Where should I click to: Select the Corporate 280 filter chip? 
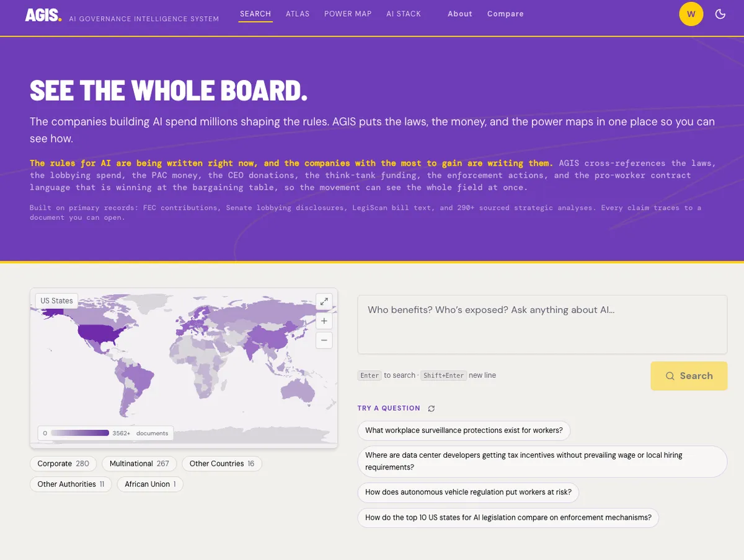tap(63, 463)
